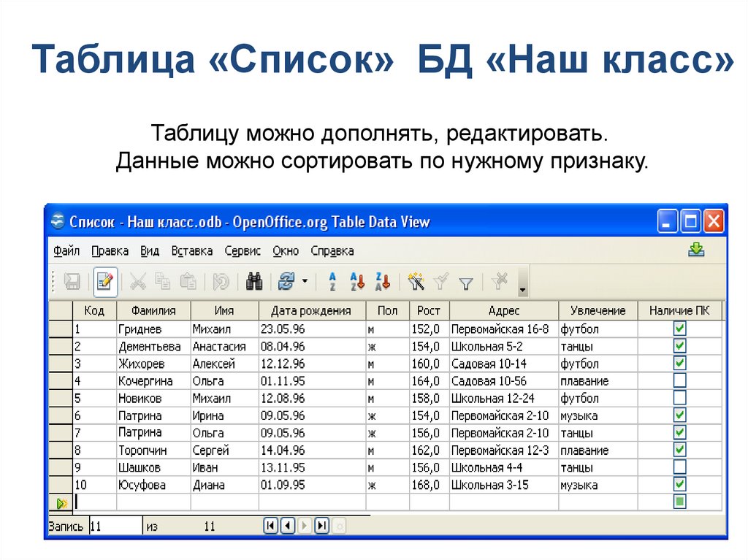
Task: Click the Paste clipboard icon
Action: click(188, 281)
